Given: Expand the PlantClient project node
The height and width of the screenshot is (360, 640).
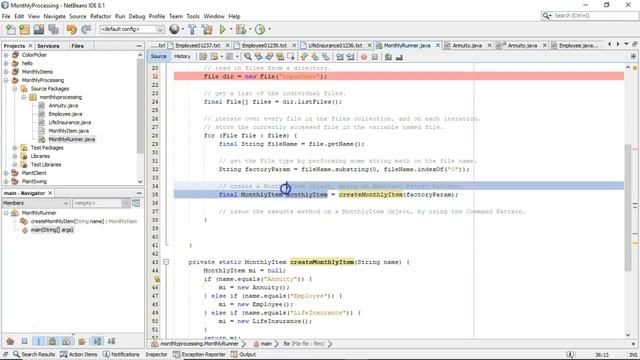Looking at the screenshot, I should click(x=6, y=173).
